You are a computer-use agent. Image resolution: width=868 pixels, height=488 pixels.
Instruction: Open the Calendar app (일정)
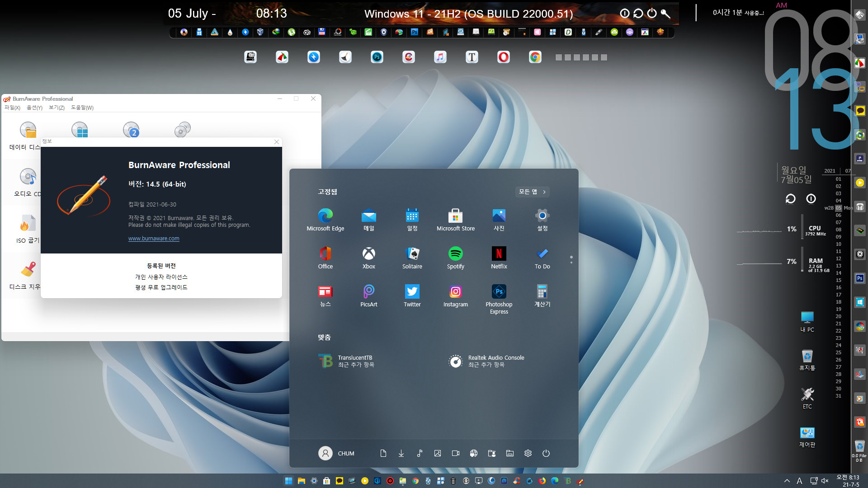[412, 220]
